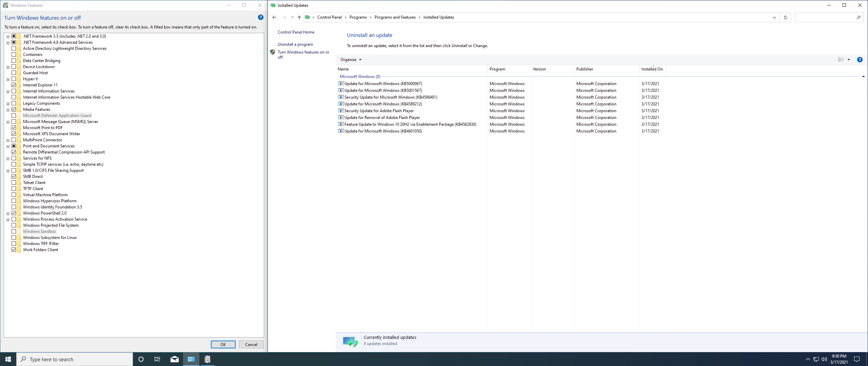
Task: Enable the Telnet Client checkbox
Action: click(x=14, y=183)
